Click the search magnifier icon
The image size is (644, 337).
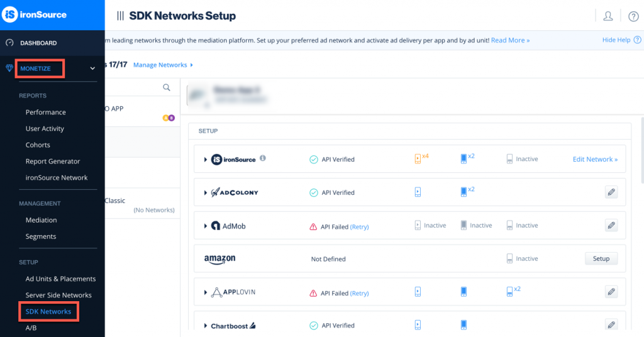[x=166, y=87]
